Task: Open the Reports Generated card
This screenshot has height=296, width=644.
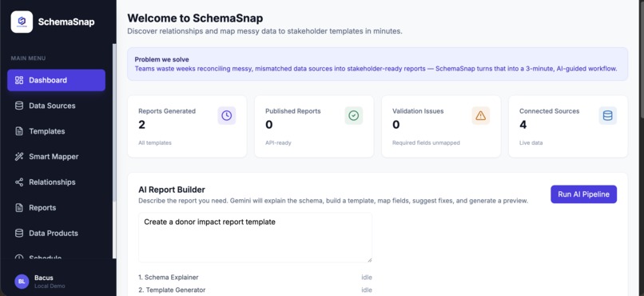Action: coord(187,126)
